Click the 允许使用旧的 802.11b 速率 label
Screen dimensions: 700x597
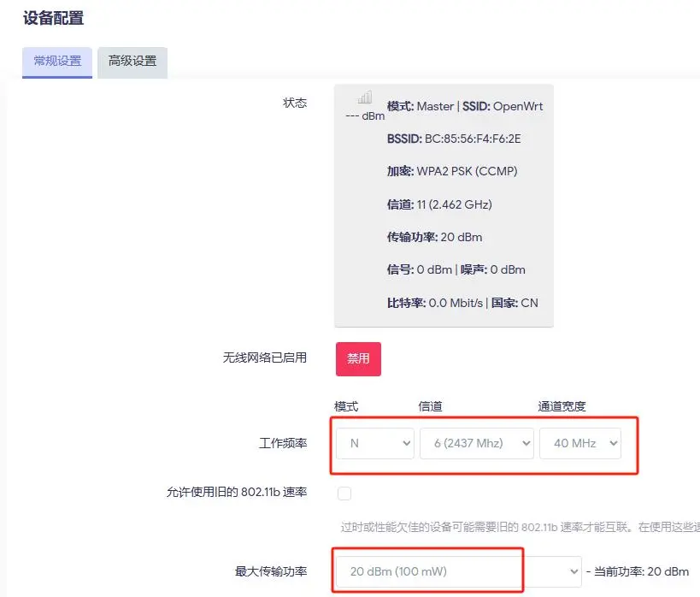point(237,492)
